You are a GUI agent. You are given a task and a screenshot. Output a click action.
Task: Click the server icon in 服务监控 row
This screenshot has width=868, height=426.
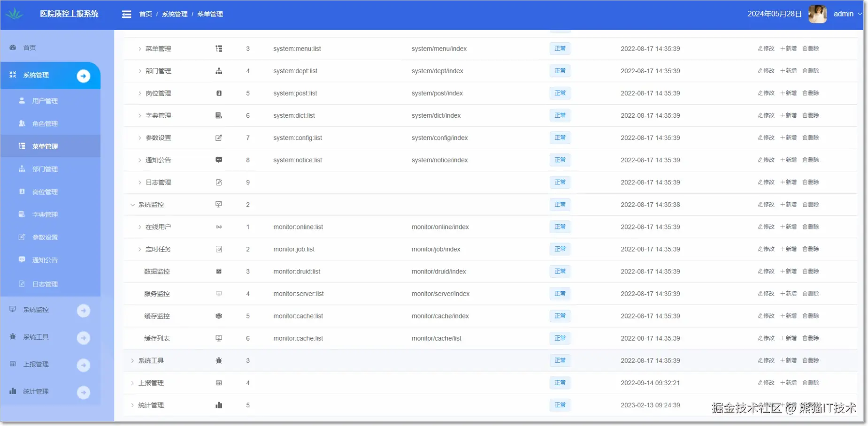pyautogui.click(x=219, y=294)
